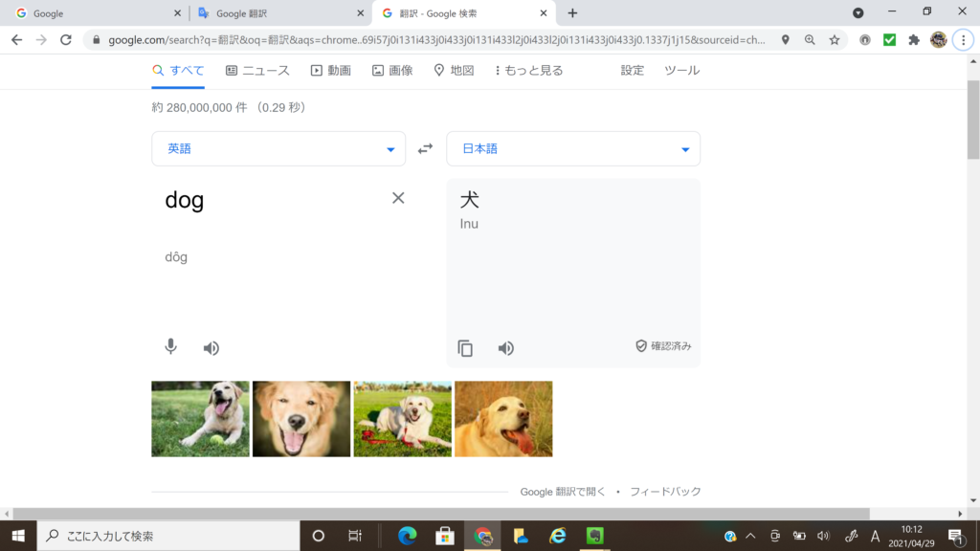
Task: Open the 日本語 target language dropdown
Action: tap(572, 148)
